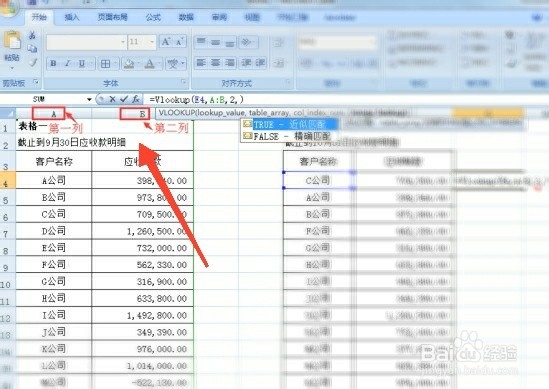The height and width of the screenshot is (389, 549).
Task: Align text to bottom
Action: tap(230, 42)
